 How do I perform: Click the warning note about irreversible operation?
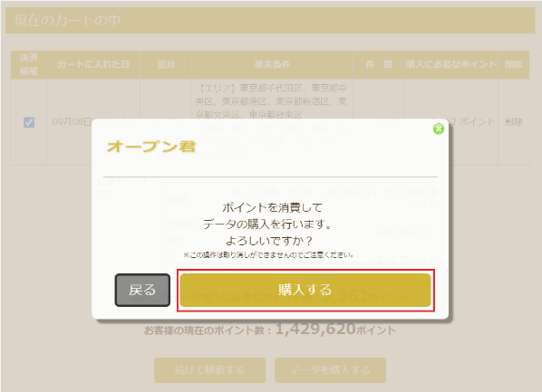coord(268,255)
